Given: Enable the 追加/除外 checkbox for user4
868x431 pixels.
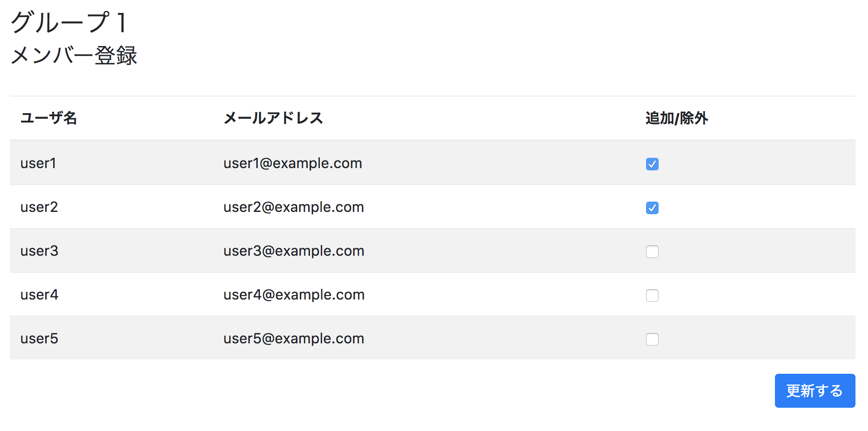Looking at the screenshot, I should pos(652,296).
